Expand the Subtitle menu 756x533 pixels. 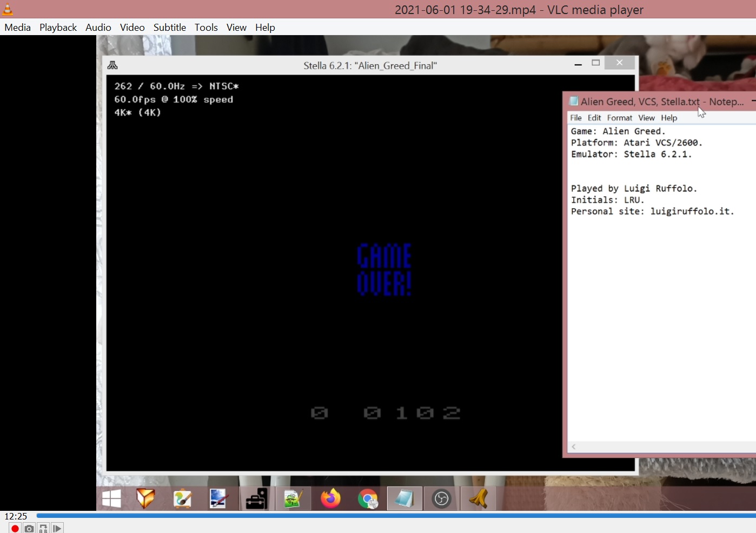pos(169,28)
